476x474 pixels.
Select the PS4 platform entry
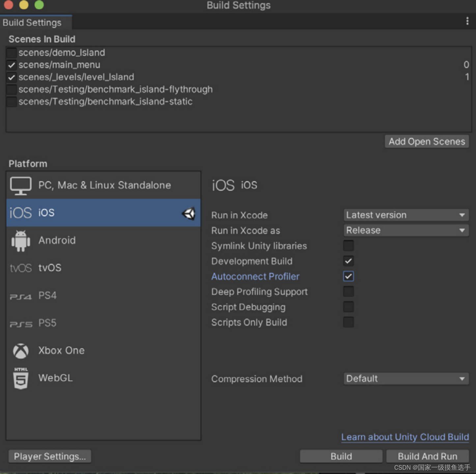(x=103, y=296)
